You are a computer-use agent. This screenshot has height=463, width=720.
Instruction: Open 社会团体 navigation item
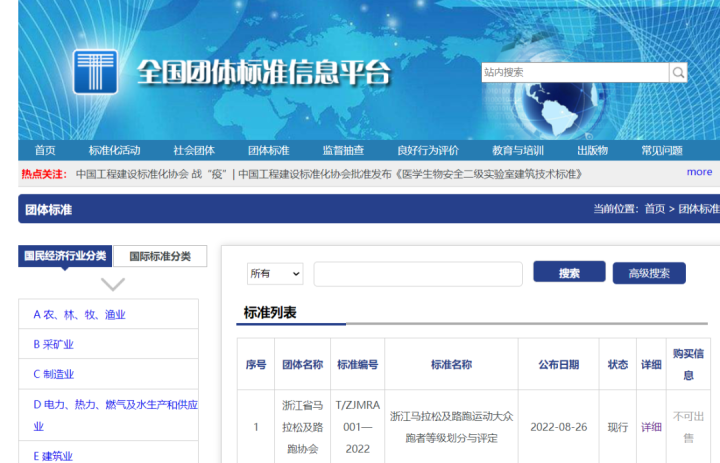tap(194, 151)
